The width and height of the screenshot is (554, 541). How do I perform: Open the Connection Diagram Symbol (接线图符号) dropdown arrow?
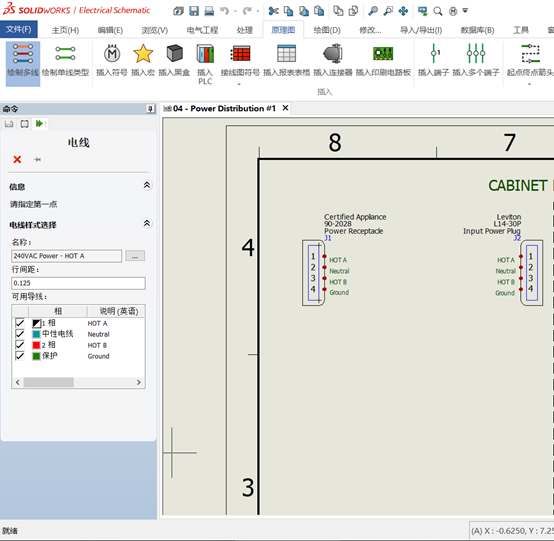click(239, 84)
